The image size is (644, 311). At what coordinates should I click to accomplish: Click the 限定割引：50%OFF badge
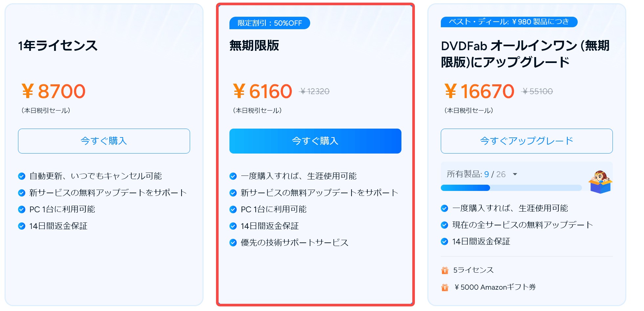[x=269, y=23]
